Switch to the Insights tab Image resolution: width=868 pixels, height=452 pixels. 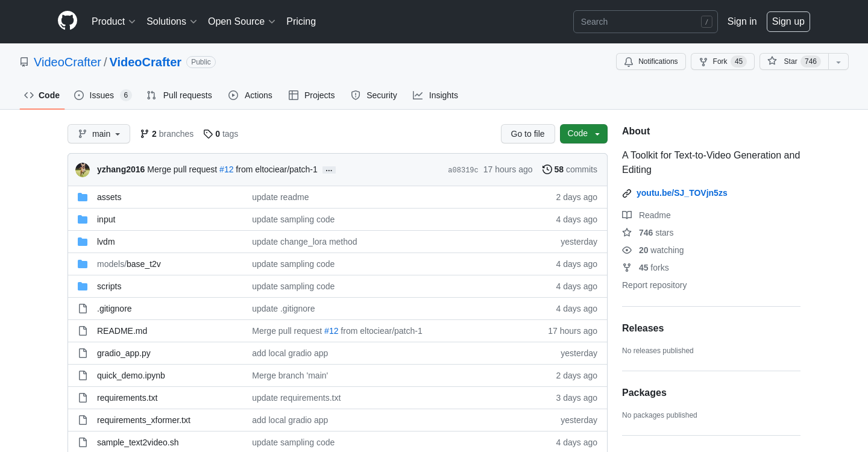click(435, 95)
